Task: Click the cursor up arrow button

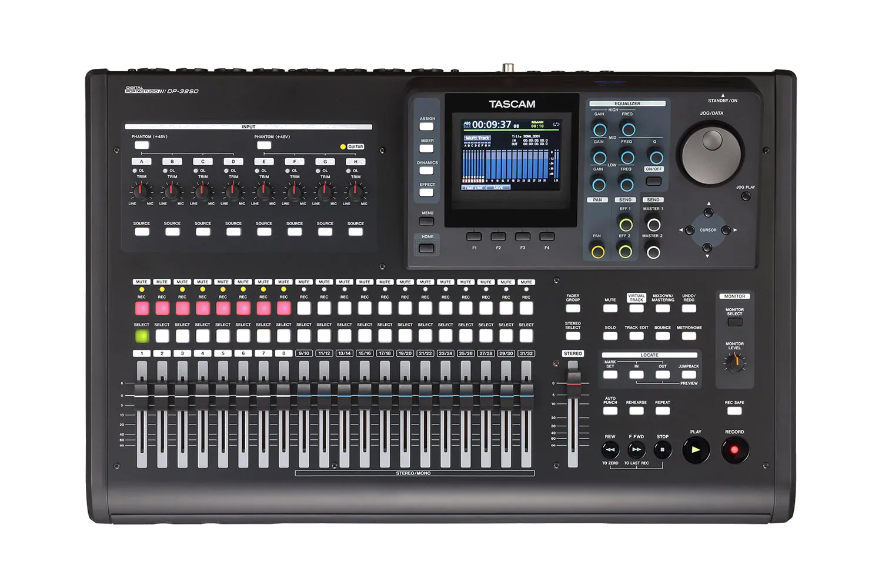Action: pyautogui.click(x=709, y=212)
